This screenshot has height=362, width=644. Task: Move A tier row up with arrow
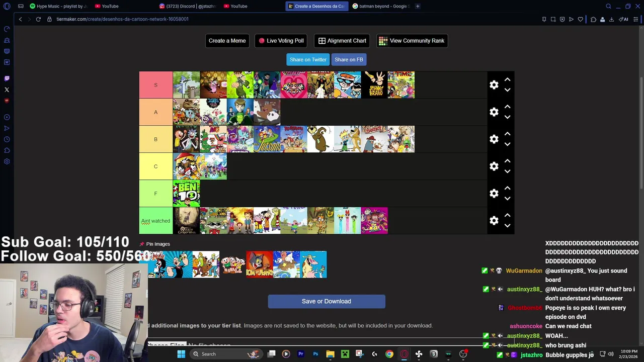(507, 107)
